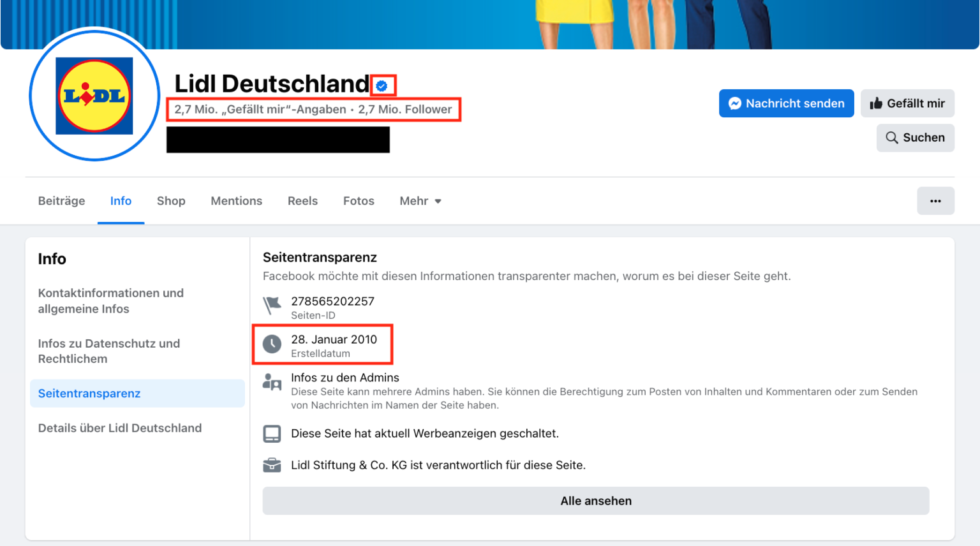Click the Messenger icon on Nachricht senden button

tap(735, 103)
